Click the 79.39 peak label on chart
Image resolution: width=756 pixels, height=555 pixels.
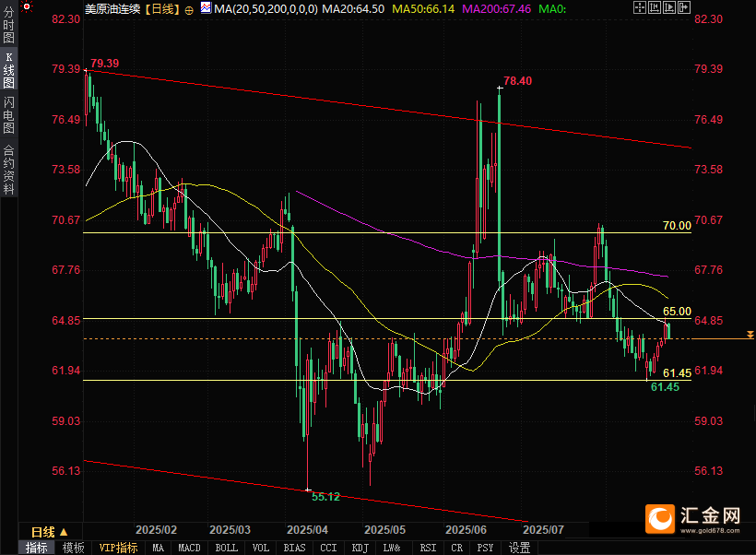click(104, 64)
